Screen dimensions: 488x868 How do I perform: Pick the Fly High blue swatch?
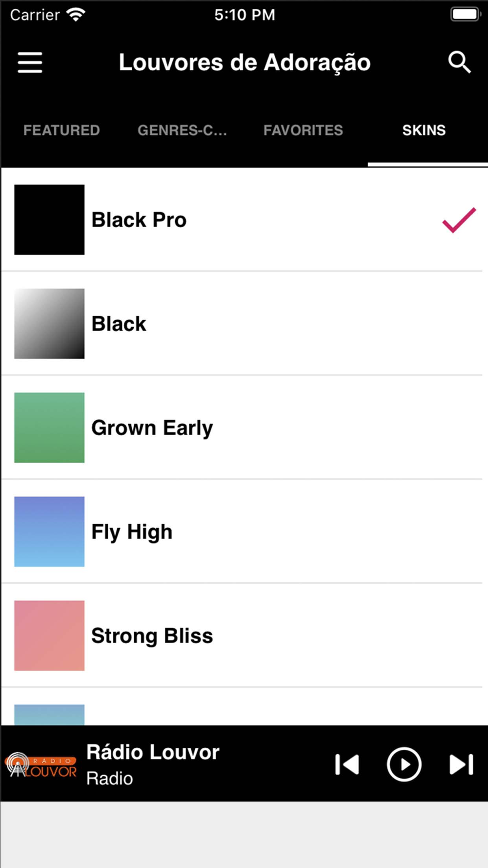[x=49, y=532]
